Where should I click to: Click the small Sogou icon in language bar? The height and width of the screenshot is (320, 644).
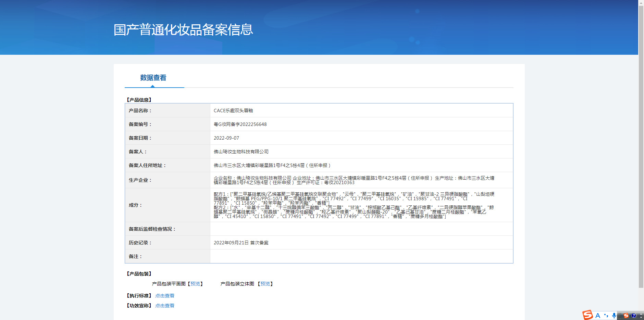coord(626,316)
